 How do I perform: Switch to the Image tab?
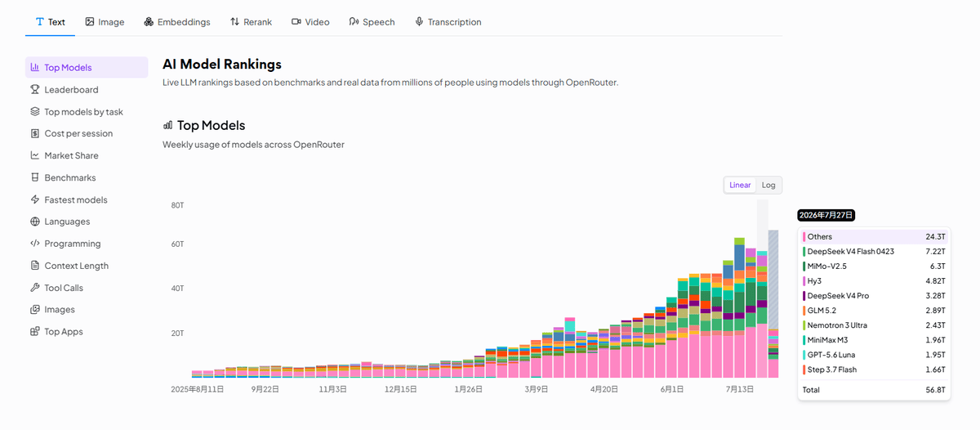pyautogui.click(x=105, y=22)
